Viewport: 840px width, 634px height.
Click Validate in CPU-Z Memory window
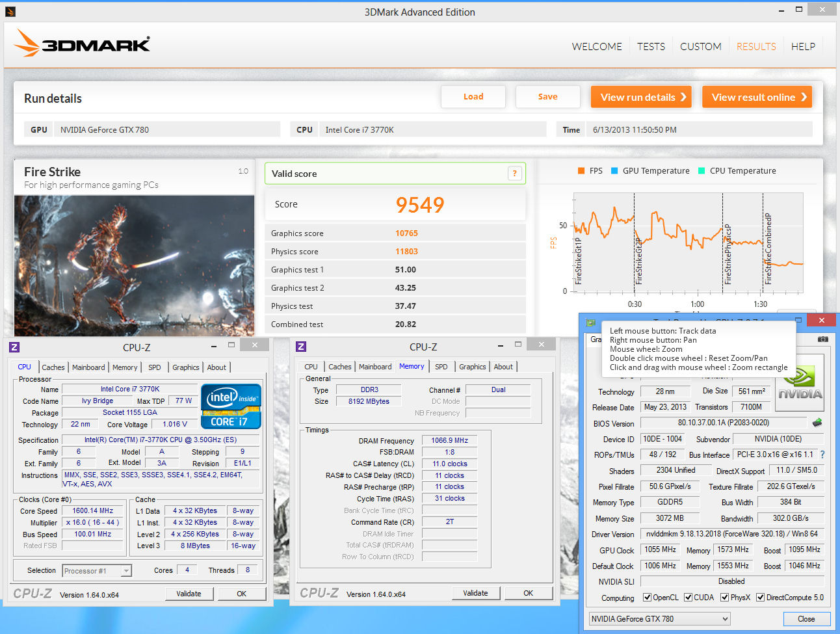[x=475, y=593]
